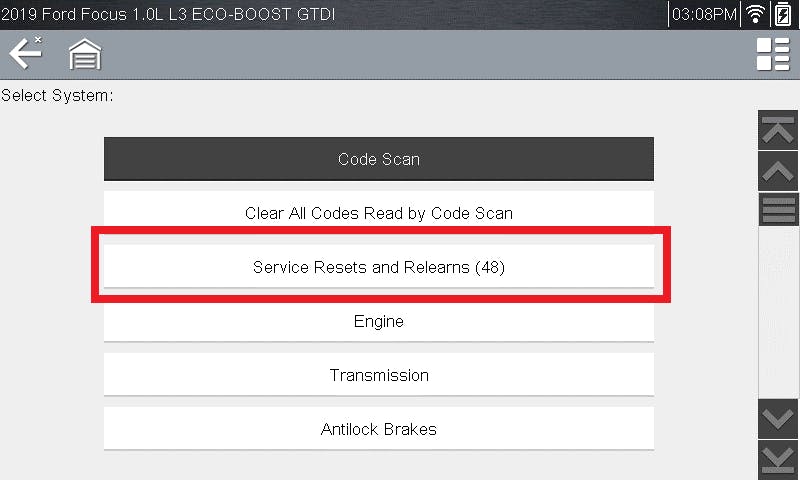Click the scrollbar thumb with three lines

[x=779, y=210]
